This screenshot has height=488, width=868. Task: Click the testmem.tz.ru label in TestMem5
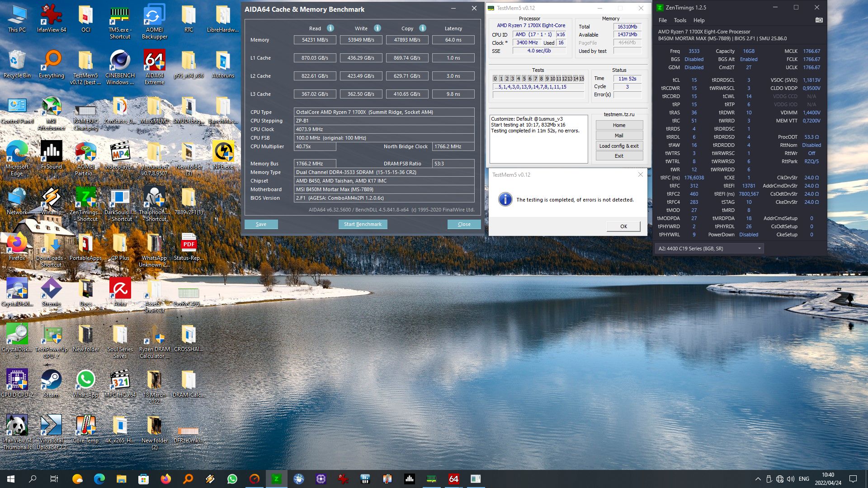619,114
